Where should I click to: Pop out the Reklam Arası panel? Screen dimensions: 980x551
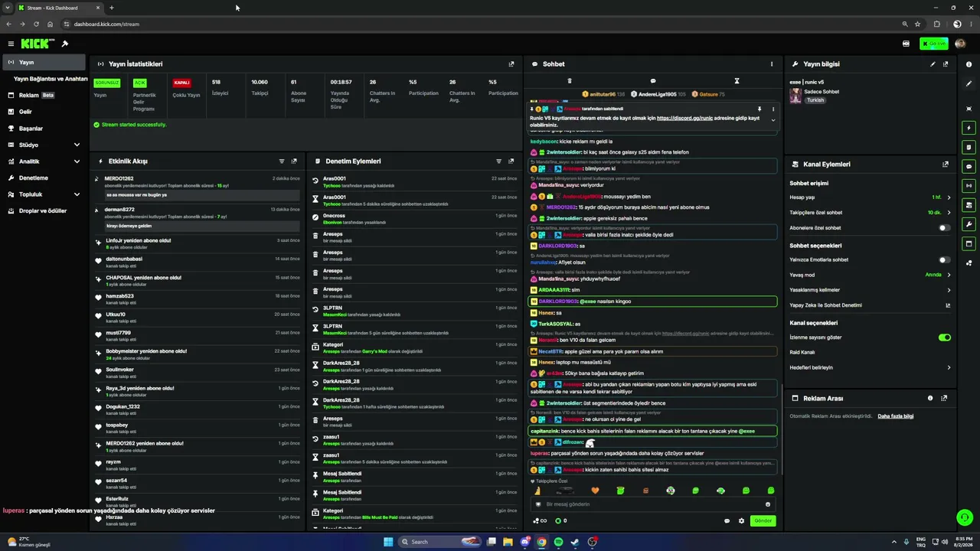(x=944, y=398)
